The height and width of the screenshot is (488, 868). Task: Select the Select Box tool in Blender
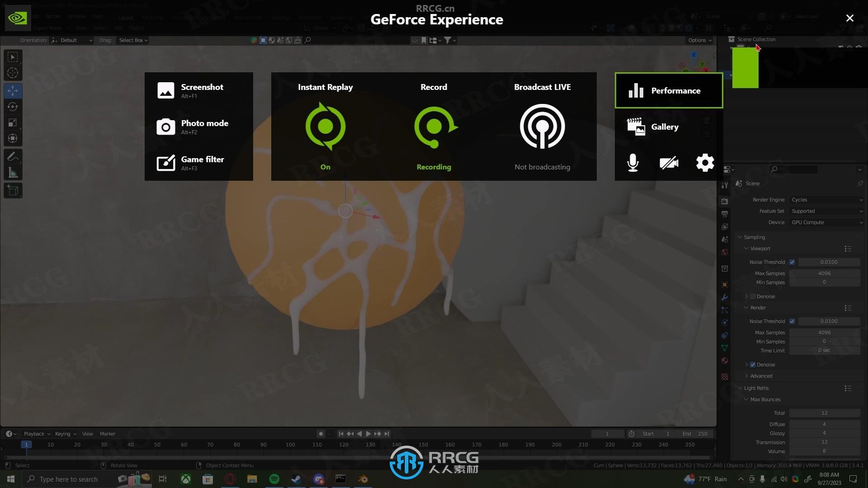13,57
